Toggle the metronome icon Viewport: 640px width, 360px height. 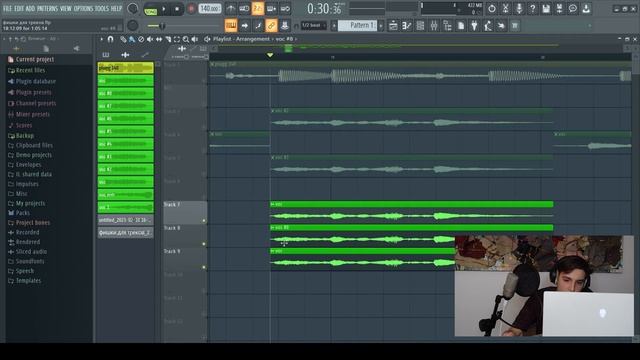pos(231,9)
